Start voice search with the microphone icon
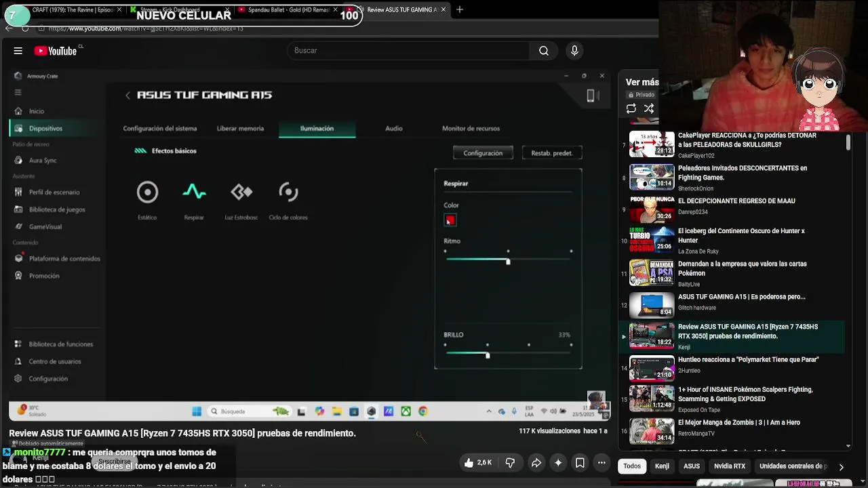 point(574,51)
